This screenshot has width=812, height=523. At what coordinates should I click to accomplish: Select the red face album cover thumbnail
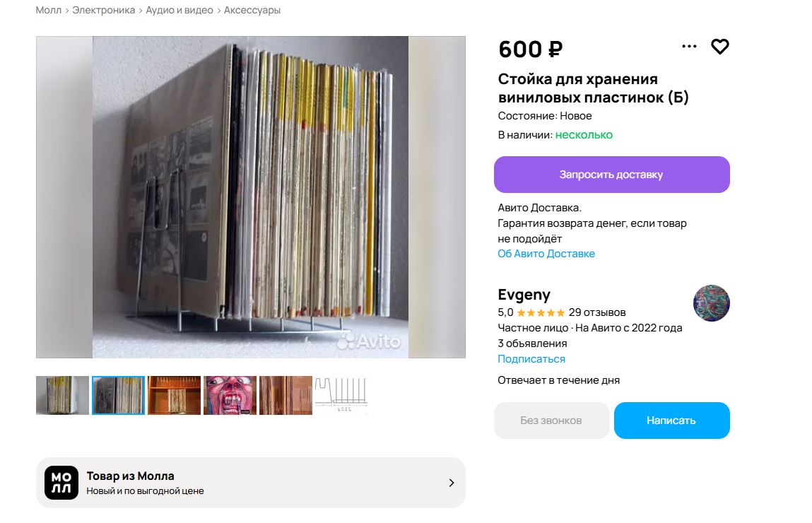230,395
